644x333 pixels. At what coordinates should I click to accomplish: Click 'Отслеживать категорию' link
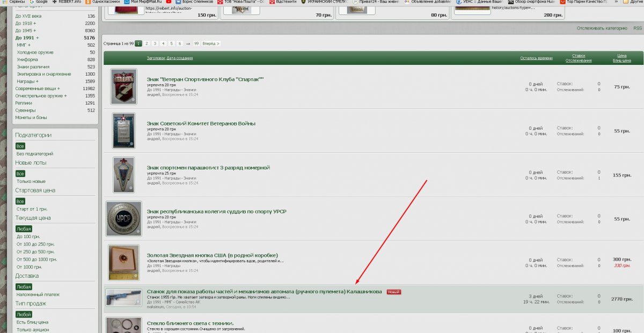[602, 28]
